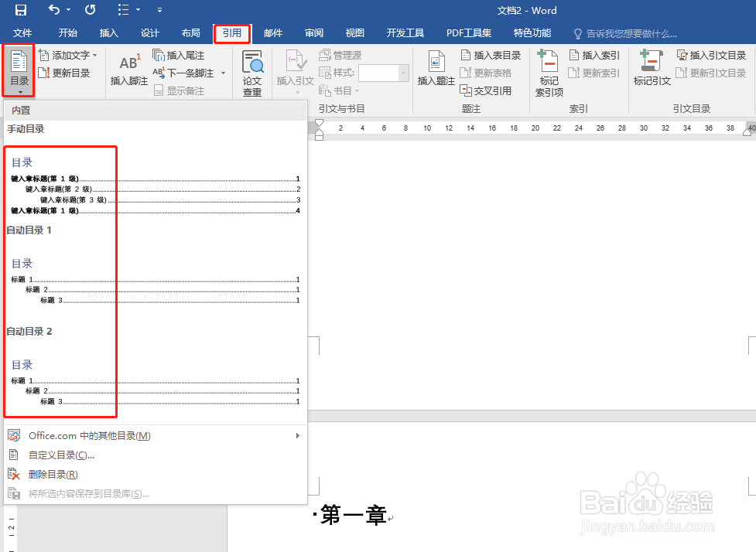Switch to the PDF工具集 tab

[469, 33]
